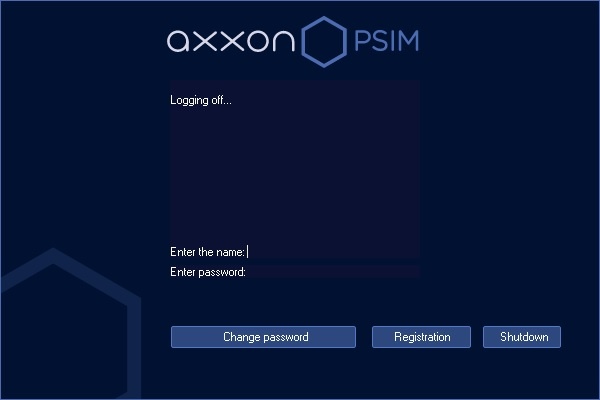Click the Enter password label

208,272
